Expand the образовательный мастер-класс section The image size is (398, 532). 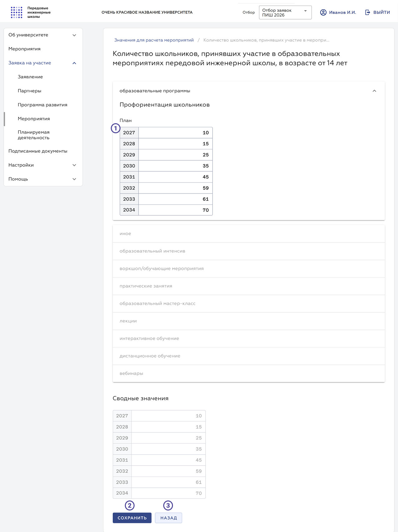[249, 304]
